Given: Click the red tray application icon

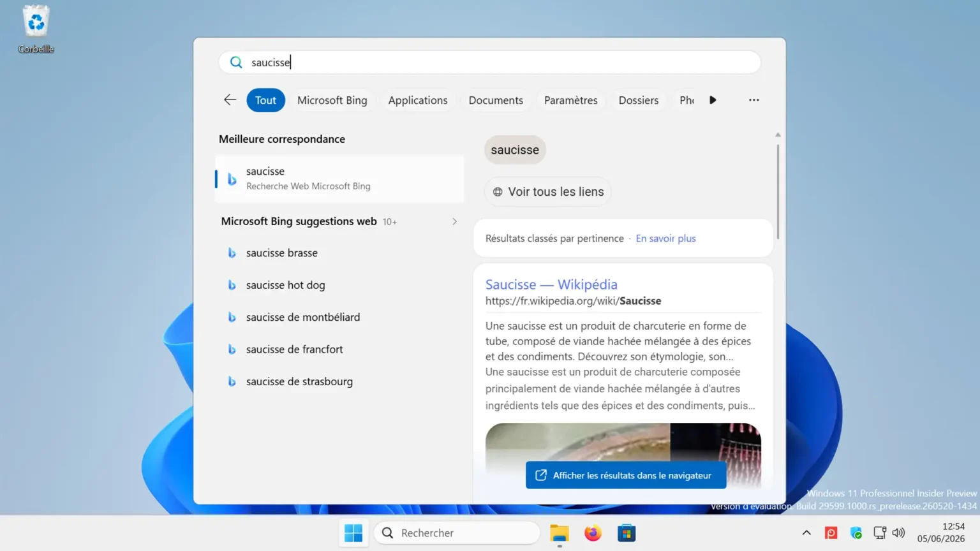Looking at the screenshot, I should (x=831, y=533).
